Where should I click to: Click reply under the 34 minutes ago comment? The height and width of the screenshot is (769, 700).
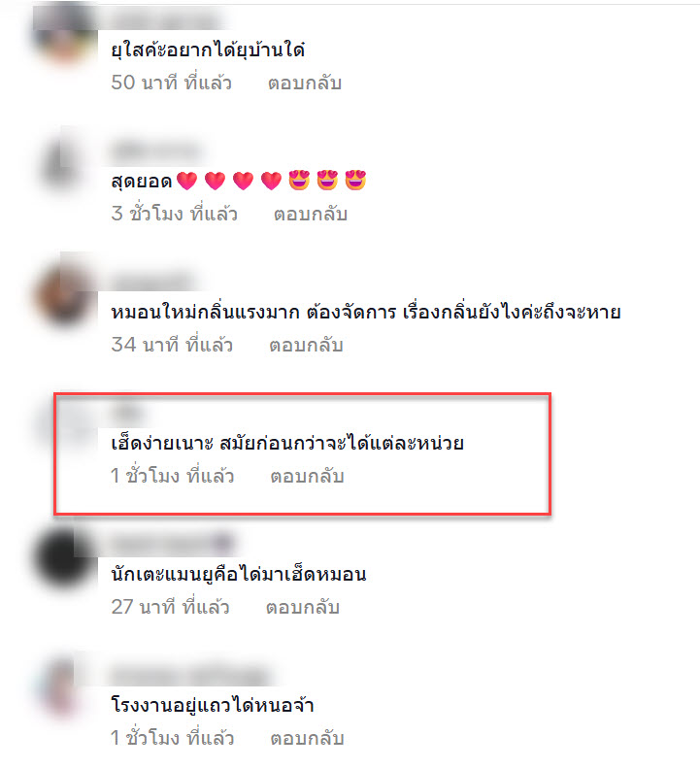coord(306,346)
